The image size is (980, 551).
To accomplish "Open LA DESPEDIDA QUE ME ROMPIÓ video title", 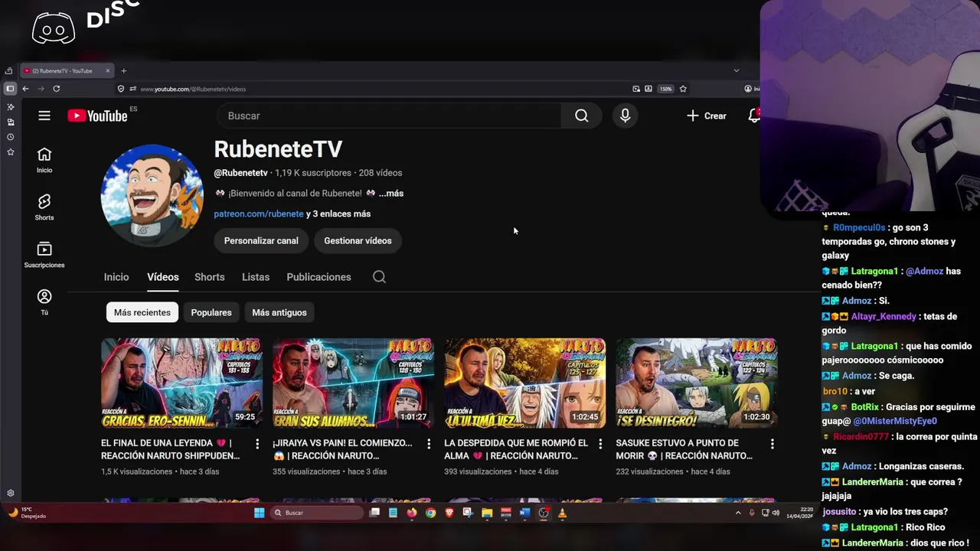I will point(516,449).
